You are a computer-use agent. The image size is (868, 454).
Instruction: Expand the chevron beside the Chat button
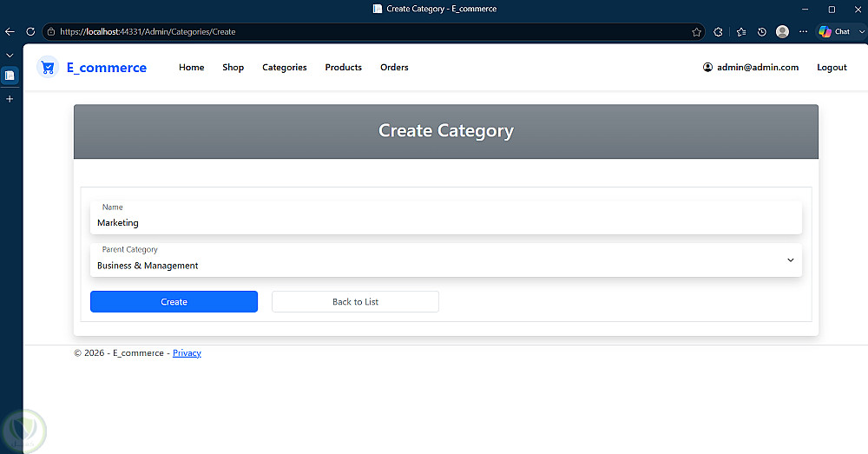tap(861, 31)
